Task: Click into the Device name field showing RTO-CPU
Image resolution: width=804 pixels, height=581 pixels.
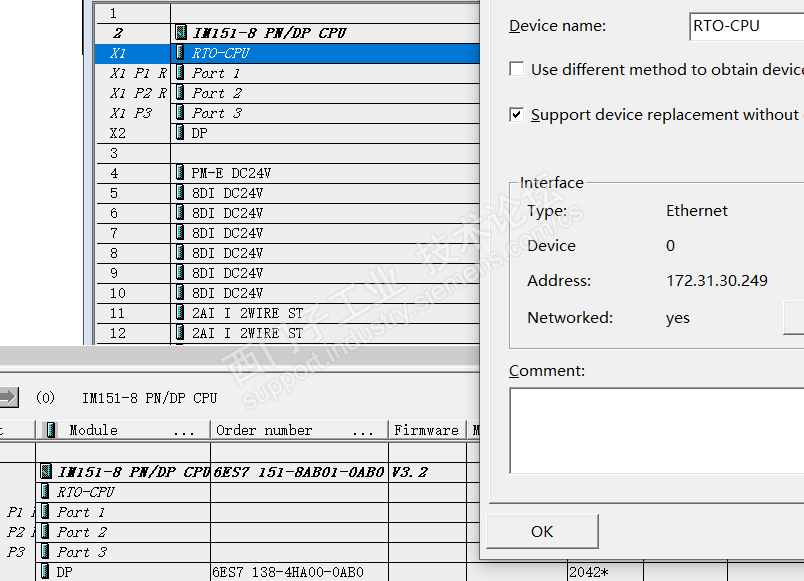Action: [747, 26]
